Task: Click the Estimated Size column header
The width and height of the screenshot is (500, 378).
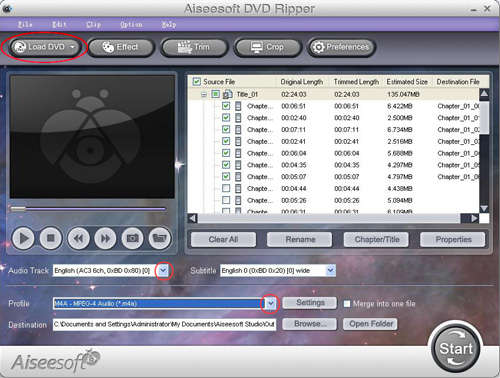Action: (407, 82)
